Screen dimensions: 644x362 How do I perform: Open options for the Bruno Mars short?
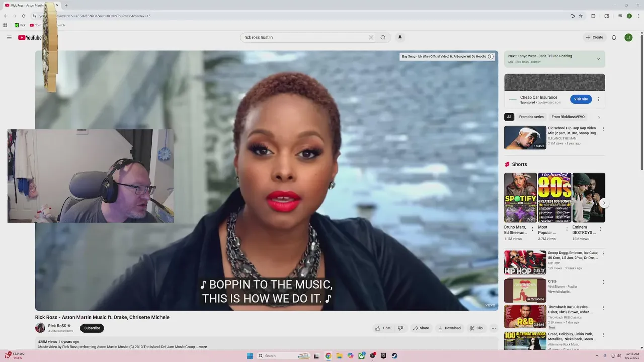[532, 229]
